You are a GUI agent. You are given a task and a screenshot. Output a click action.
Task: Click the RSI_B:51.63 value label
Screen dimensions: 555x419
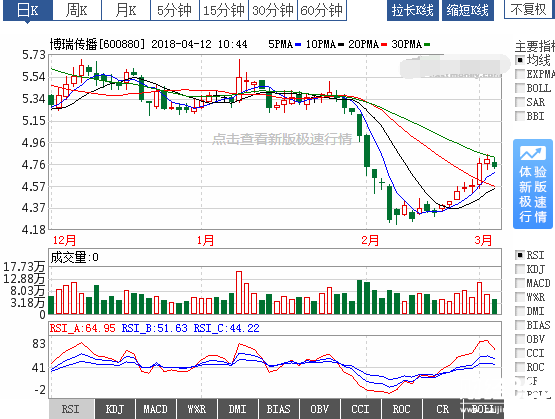click(155, 328)
